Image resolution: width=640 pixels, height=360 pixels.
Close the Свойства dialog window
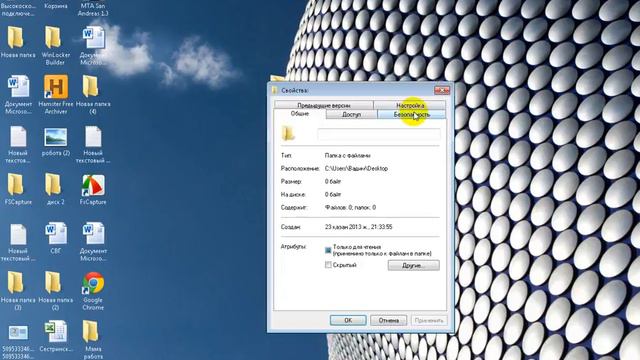(442, 90)
